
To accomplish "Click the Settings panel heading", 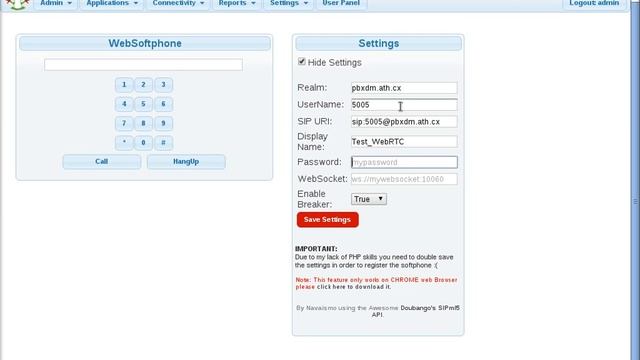I will click(379, 43).
